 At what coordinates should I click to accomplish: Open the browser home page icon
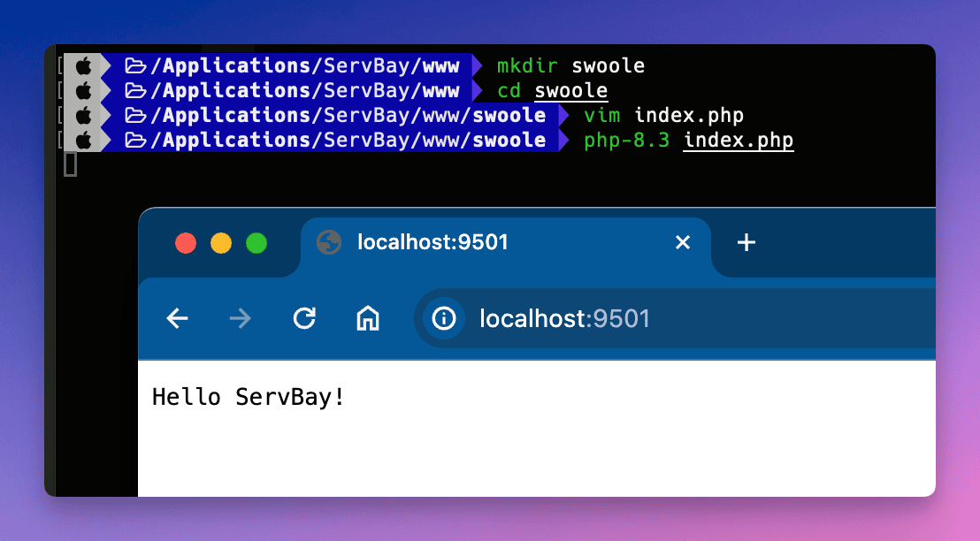click(368, 318)
